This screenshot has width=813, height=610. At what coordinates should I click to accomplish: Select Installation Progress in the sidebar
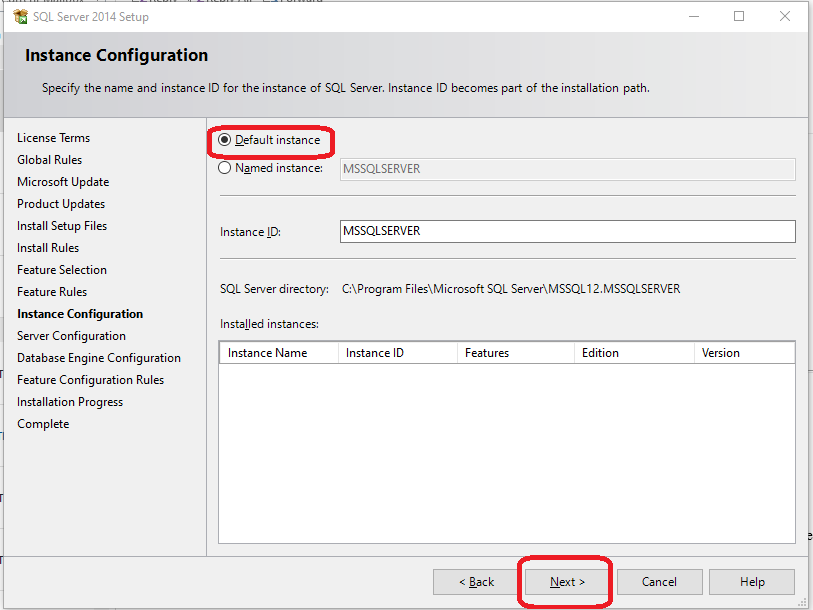click(69, 401)
